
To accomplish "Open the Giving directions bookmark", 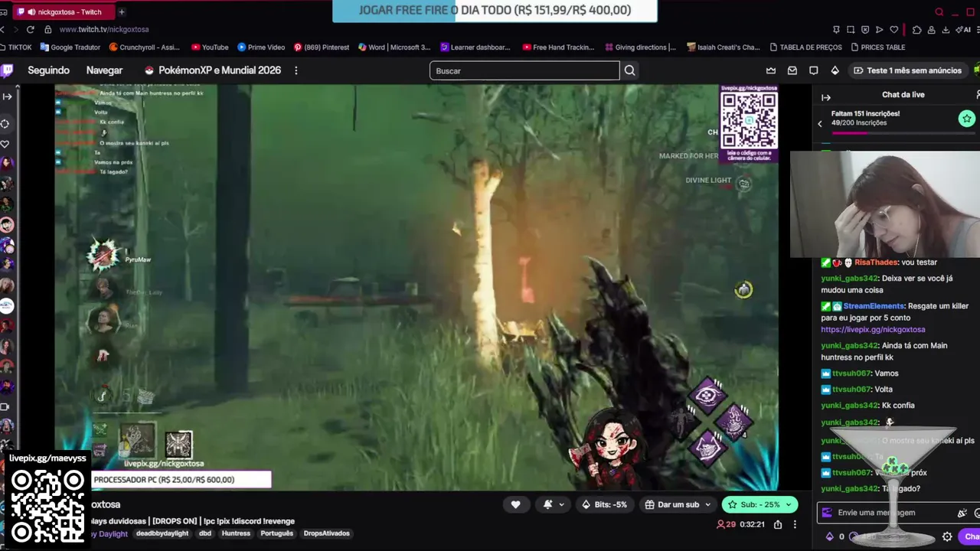I will 640,47.
